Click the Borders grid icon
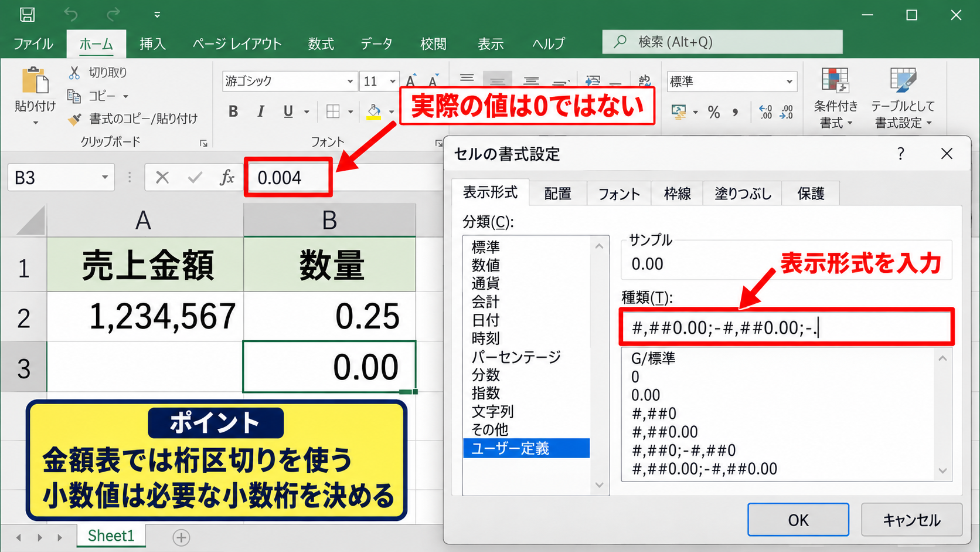980x552 pixels. pos(333,111)
